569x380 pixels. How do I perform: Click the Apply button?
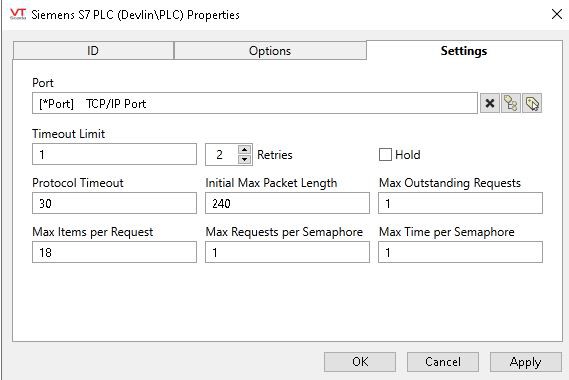click(525, 362)
